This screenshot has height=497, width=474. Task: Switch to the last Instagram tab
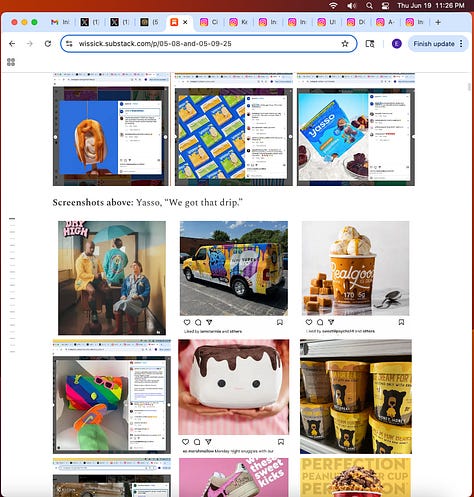[x=415, y=22]
